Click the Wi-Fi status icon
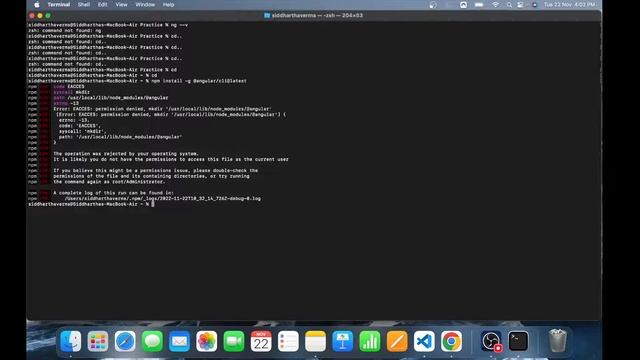 click(496, 5)
